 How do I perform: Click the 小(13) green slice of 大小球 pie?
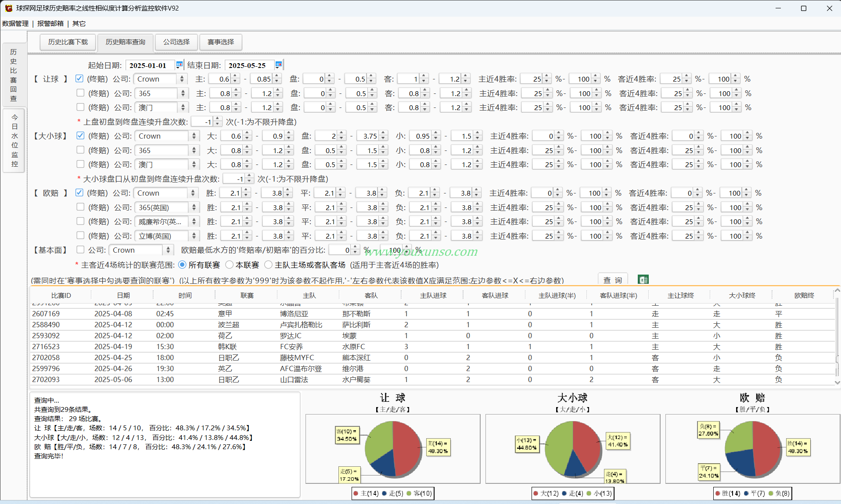558,447
